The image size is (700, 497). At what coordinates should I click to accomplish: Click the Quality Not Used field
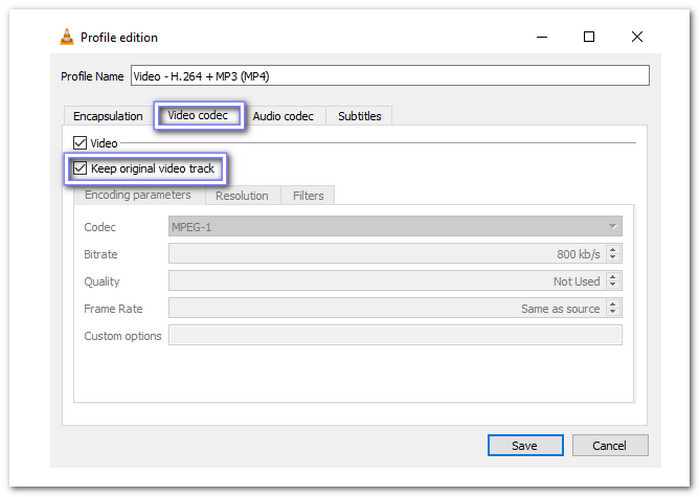387,281
